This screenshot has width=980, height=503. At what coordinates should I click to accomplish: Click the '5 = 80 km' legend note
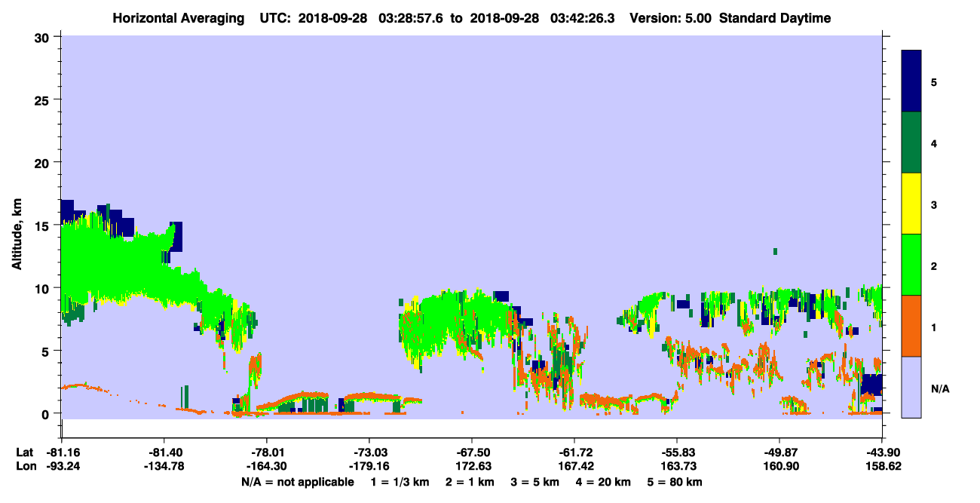click(673, 482)
